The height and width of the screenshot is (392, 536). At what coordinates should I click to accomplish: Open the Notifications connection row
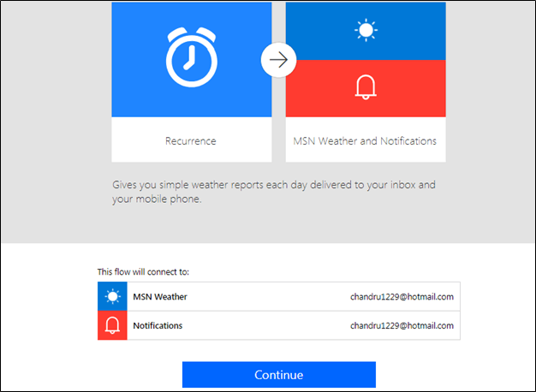[x=279, y=325]
